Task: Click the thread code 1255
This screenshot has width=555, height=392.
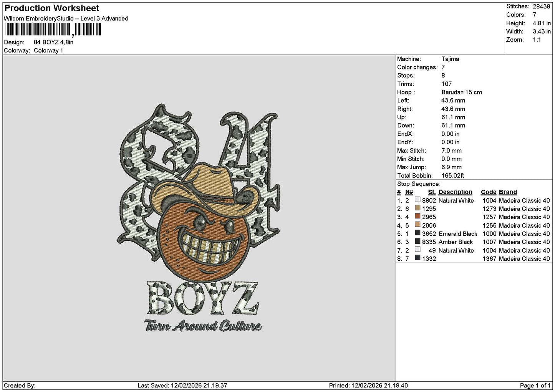Action: click(489, 226)
